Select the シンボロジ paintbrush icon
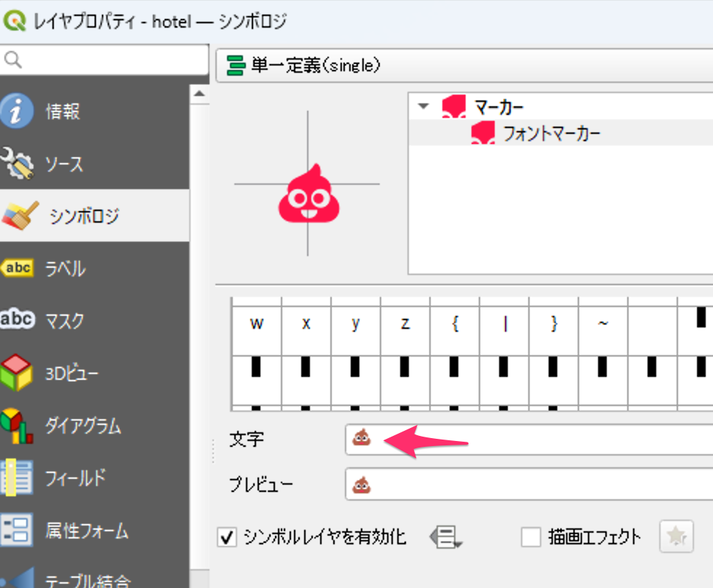713x588 pixels. (x=20, y=215)
